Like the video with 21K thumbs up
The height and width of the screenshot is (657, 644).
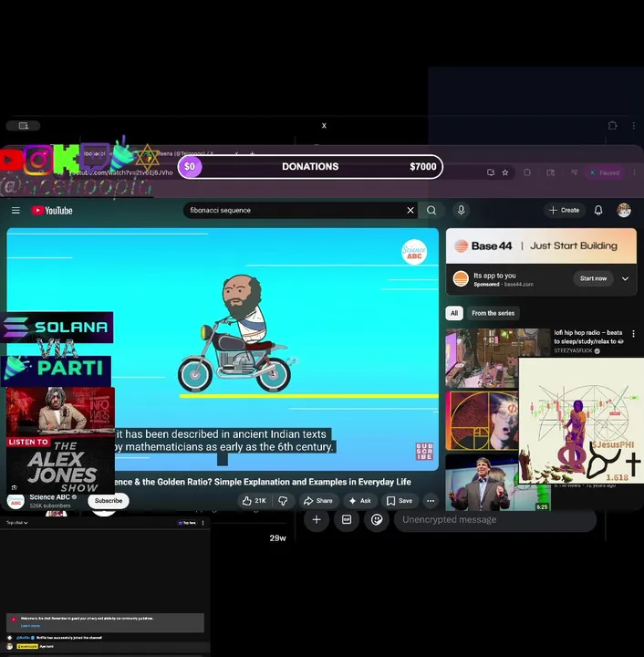[254, 501]
